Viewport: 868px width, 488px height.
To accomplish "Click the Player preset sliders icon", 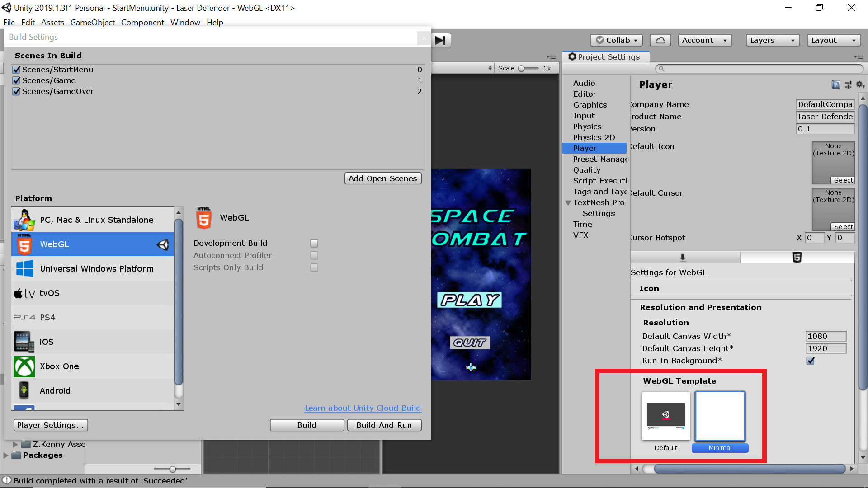I will coord(848,84).
